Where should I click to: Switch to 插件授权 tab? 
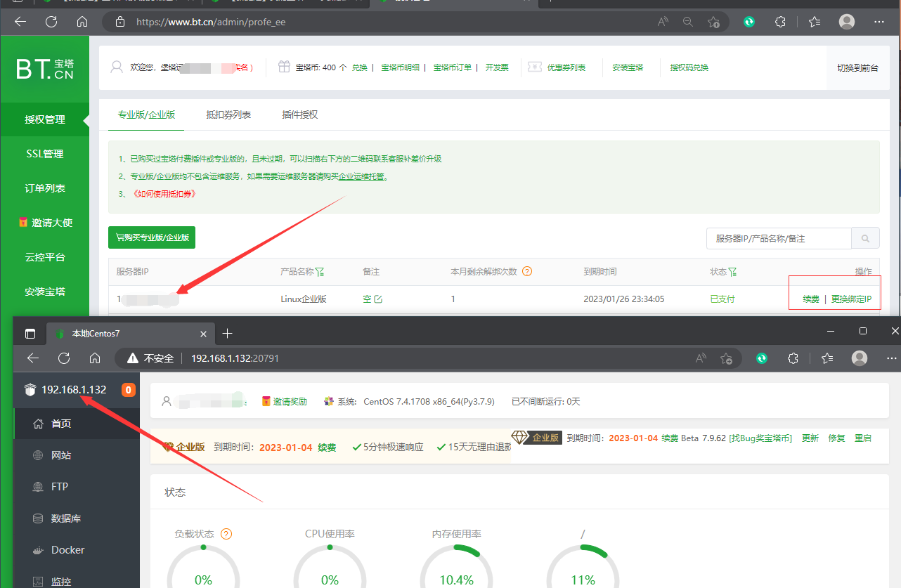pyautogui.click(x=300, y=115)
